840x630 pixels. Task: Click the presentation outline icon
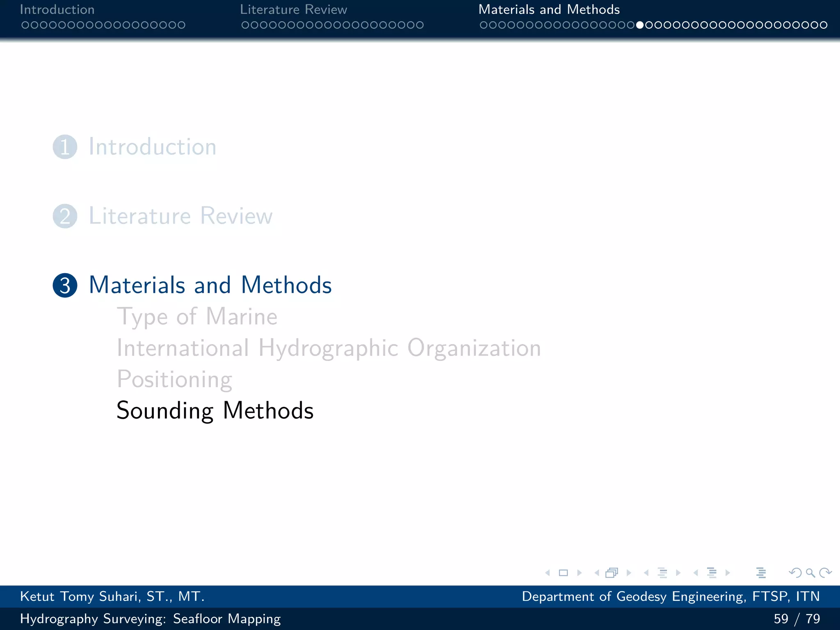point(761,573)
